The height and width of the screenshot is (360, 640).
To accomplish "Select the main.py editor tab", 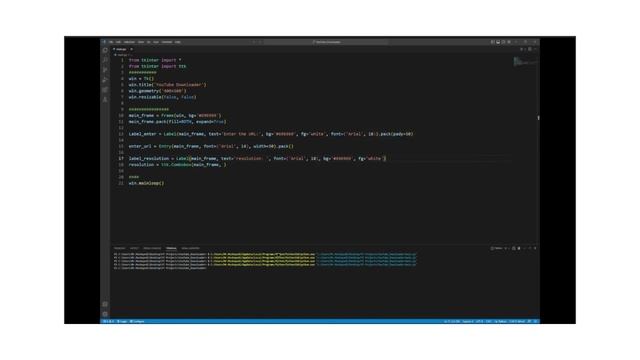I will (x=122, y=49).
